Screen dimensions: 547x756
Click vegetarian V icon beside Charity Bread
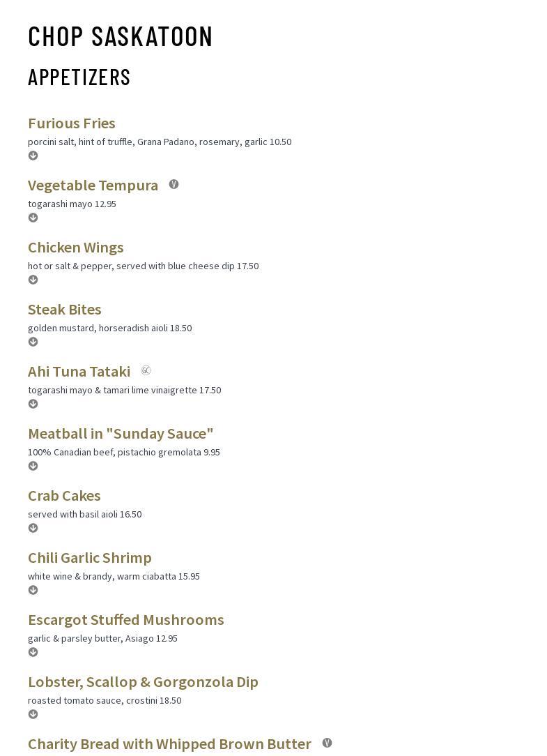click(328, 743)
